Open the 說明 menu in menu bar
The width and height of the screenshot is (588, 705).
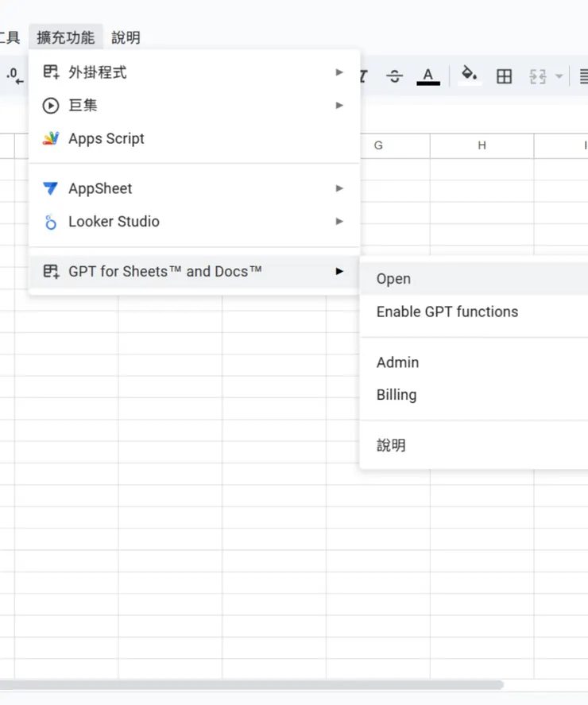point(126,37)
